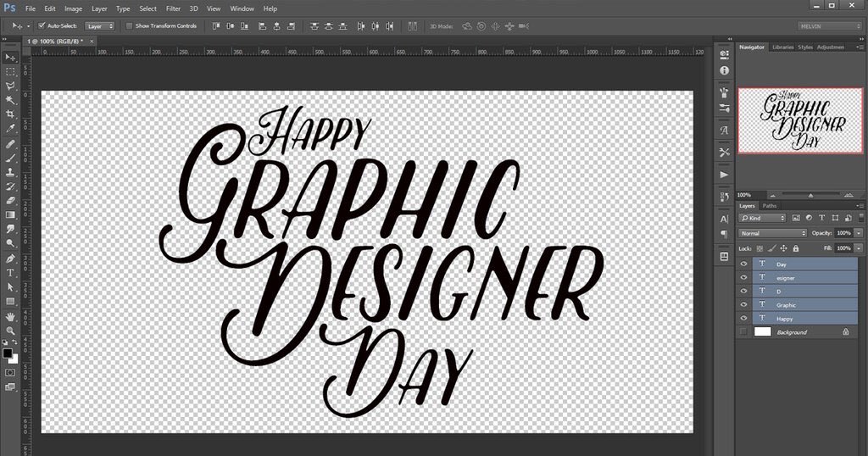The width and height of the screenshot is (868, 456).
Task: Open the Info panel icon in dock
Action: (x=724, y=70)
